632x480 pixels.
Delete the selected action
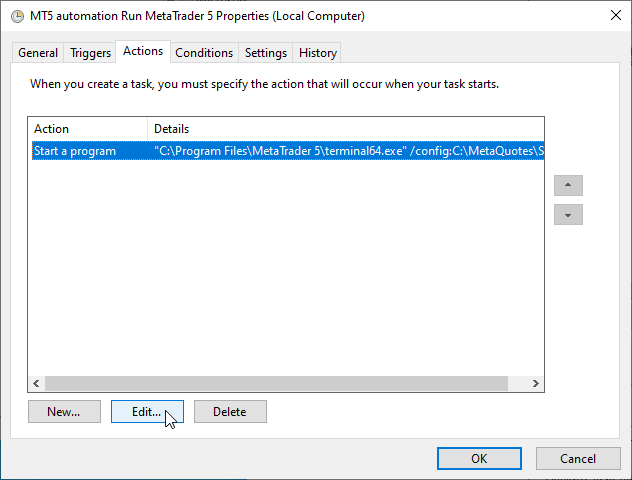(x=230, y=411)
